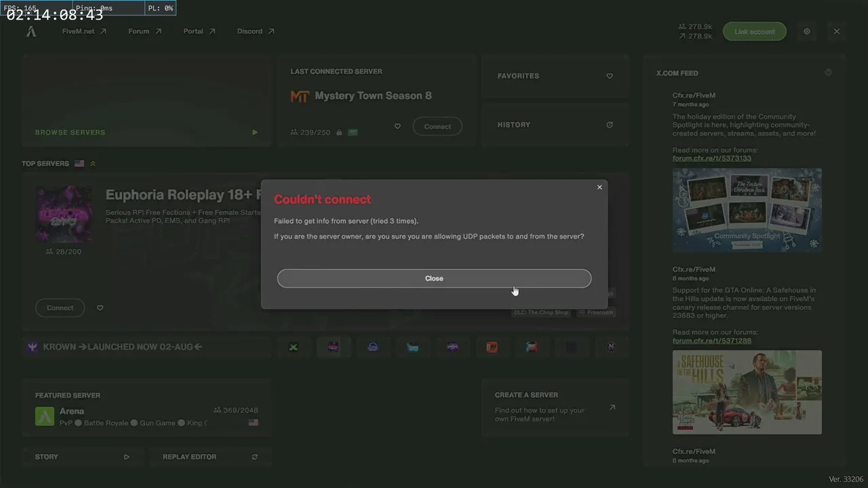Click the lock icon beside 239/250 players
The width and height of the screenshot is (868, 488).
[339, 133]
